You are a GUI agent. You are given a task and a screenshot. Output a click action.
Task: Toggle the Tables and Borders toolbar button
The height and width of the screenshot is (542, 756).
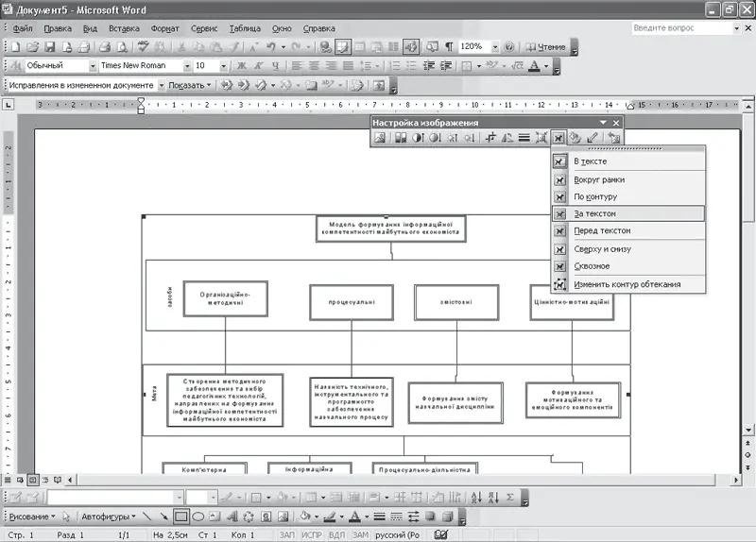343,46
